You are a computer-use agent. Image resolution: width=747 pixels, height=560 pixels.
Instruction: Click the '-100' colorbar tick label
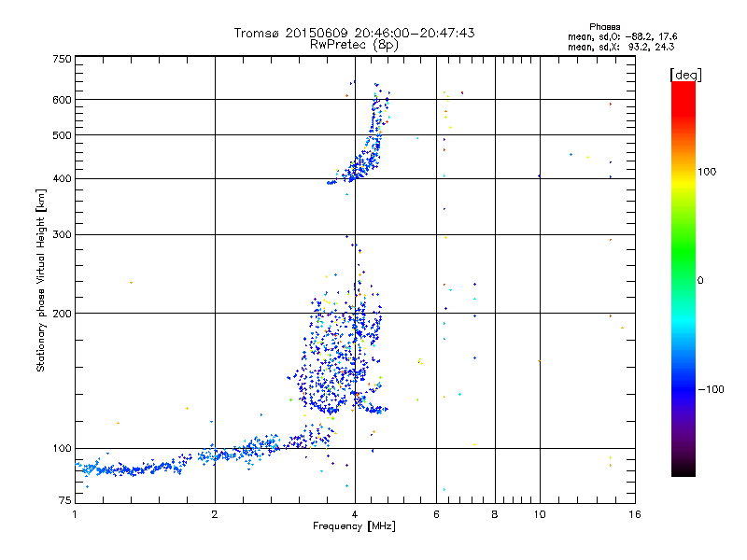click(711, 389)
